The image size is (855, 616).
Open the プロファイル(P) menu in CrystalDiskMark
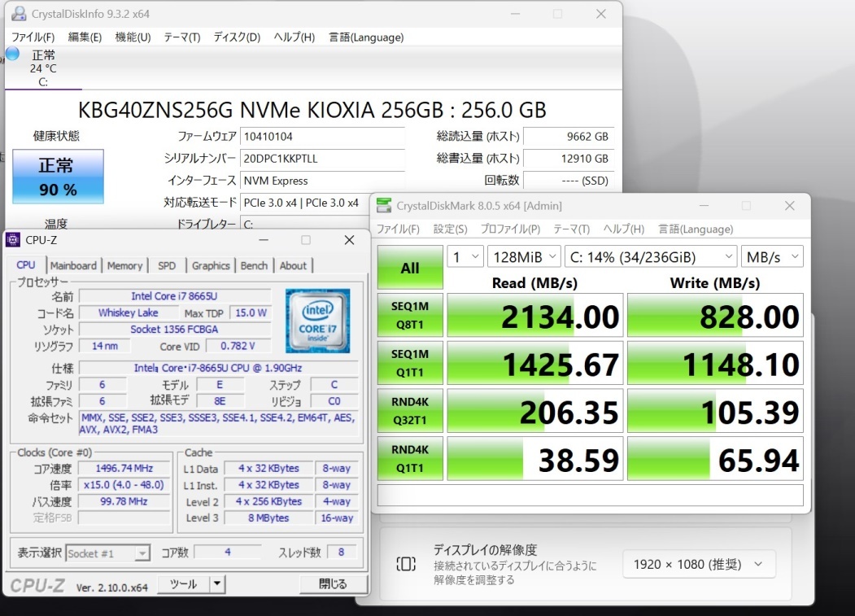510,229
